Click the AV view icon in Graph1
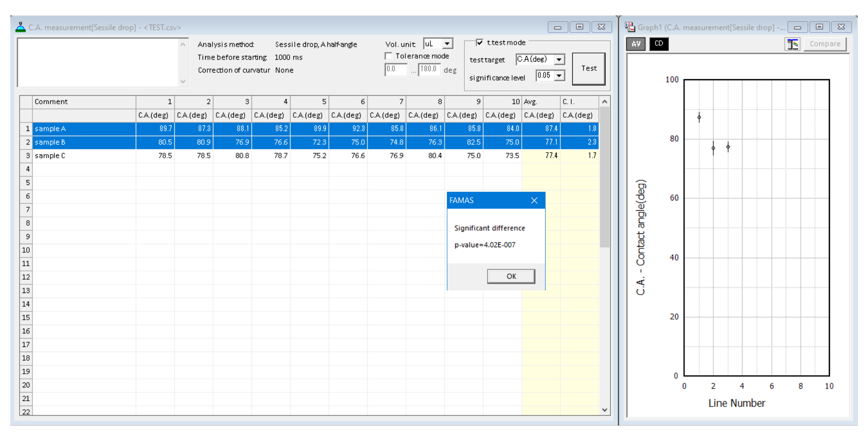Screen dimensions: 868x441 [x=636, y=44]
